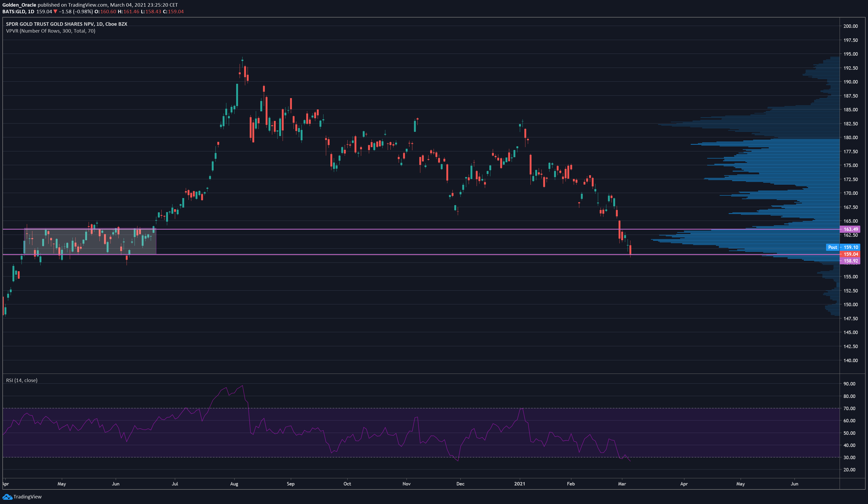Click the Mar label on time axis

tap(622, 484)
